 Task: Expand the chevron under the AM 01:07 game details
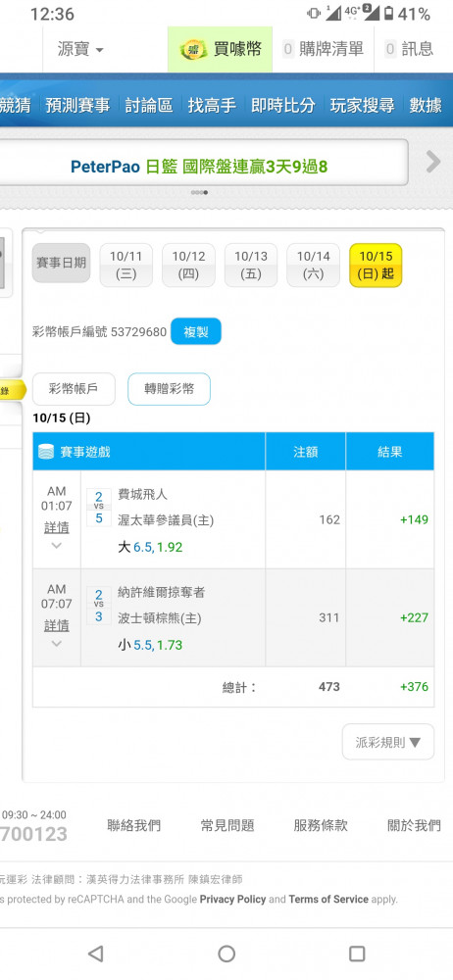click(x=56, y=546)
